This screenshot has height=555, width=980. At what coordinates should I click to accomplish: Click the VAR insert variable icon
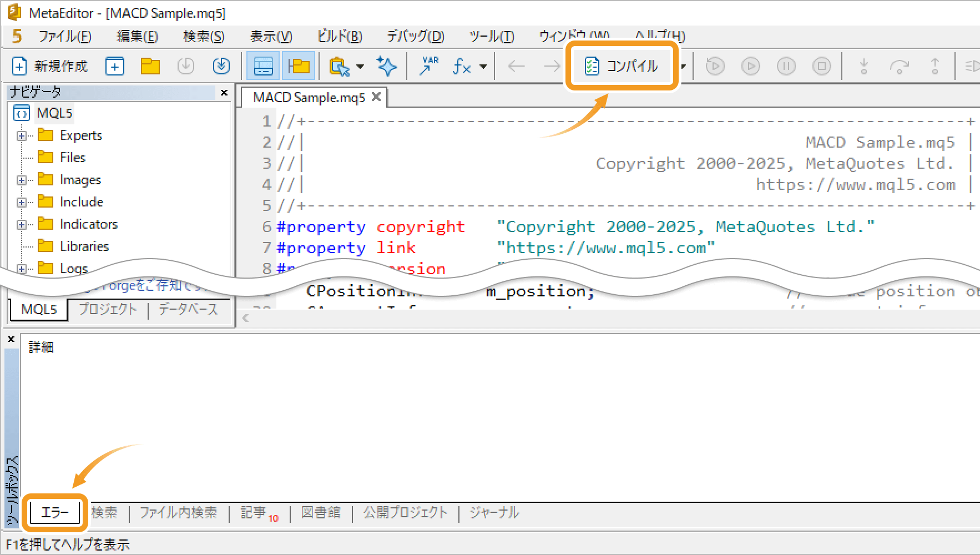pyautogui.click(x=429, y=66)
